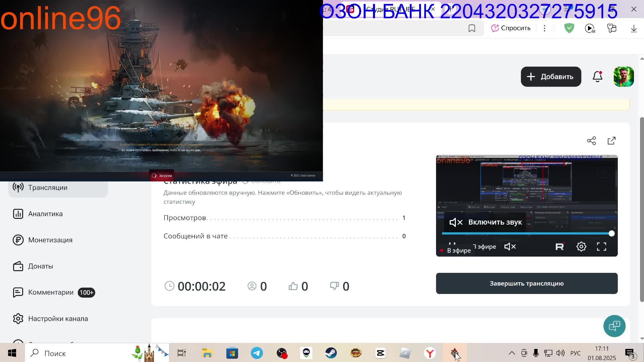Open the Монетизация sidebar section

(x=50, y=240)
